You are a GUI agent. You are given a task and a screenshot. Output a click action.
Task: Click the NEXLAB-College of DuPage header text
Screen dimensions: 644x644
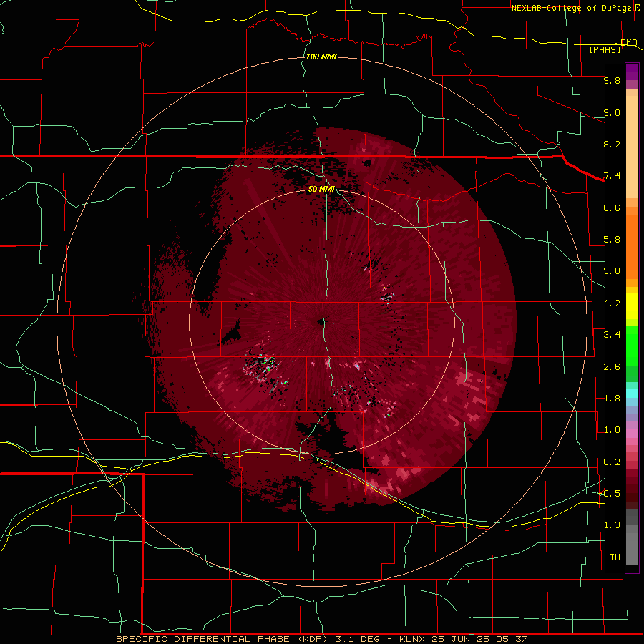tap(571, 8)
